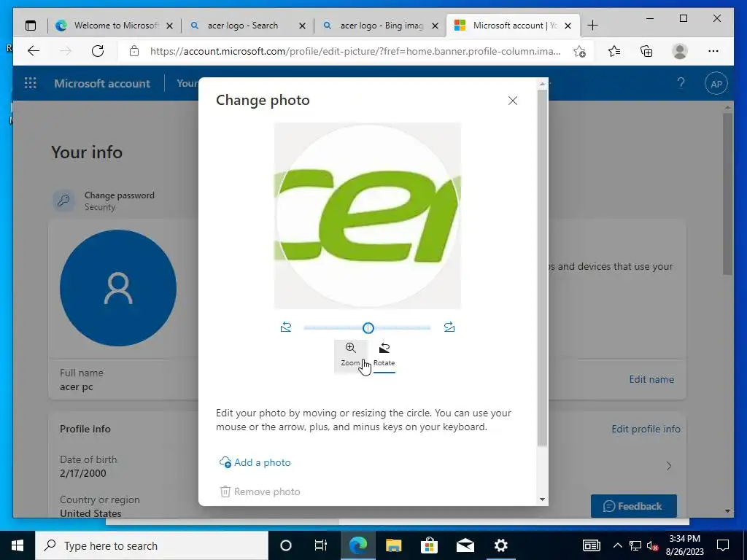Close the Microsoft account browser tab
This screenshot has height=560, width=747.
click(568, 26)
